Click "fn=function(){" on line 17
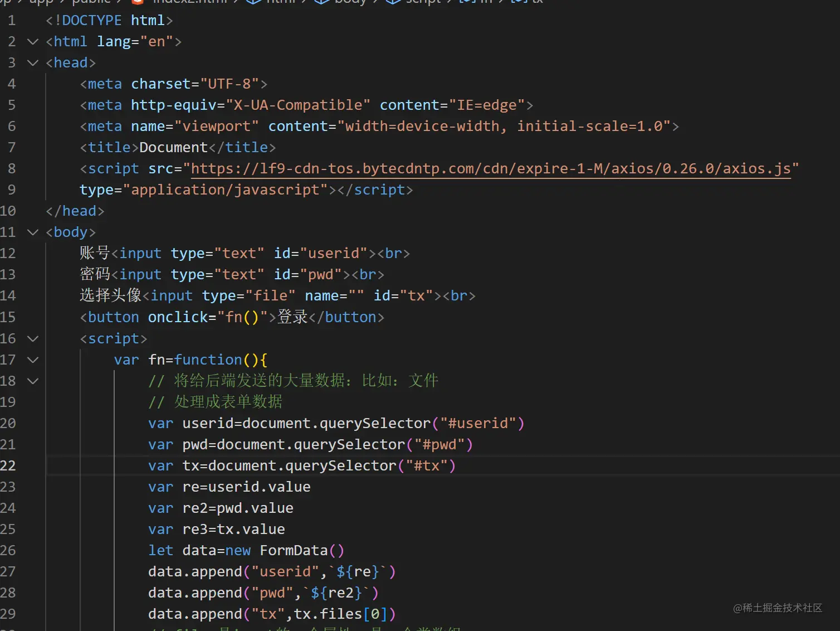 [208, 360]
